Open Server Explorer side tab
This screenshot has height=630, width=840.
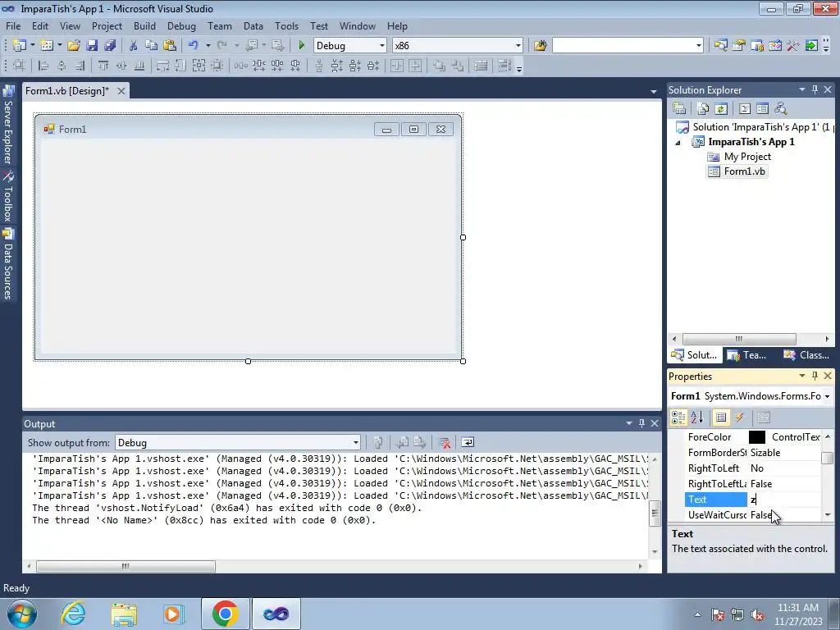pyautogui.click(x=8, y=125)
